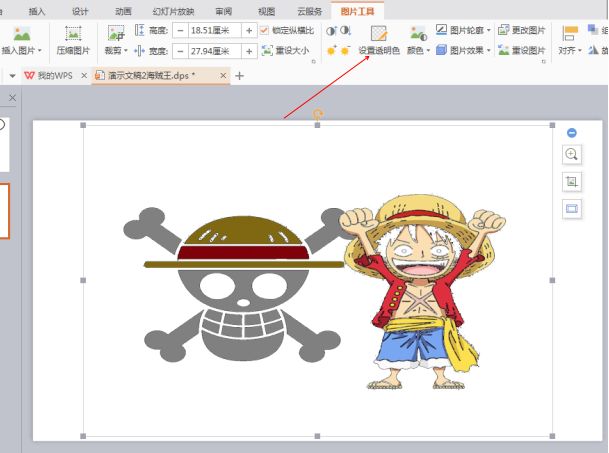609x453 pixels.
Task: Click the Change Picture (更改图片) button
Action: pos(522,30)
